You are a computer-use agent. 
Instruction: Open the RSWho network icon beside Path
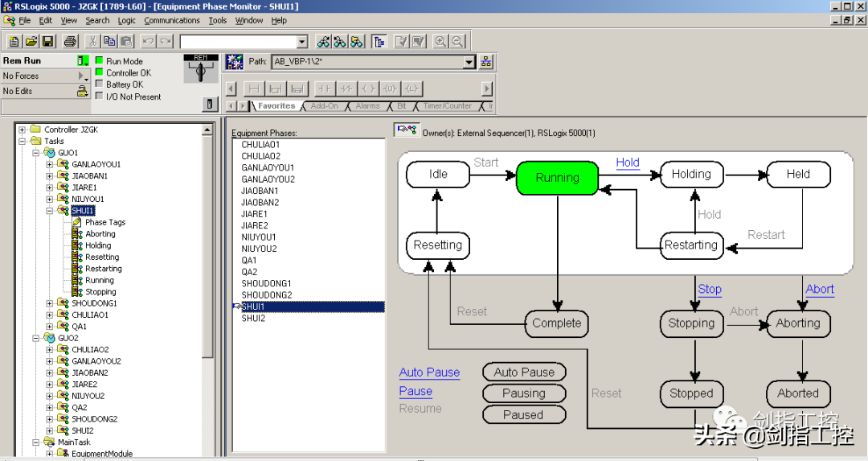[486, 62]
